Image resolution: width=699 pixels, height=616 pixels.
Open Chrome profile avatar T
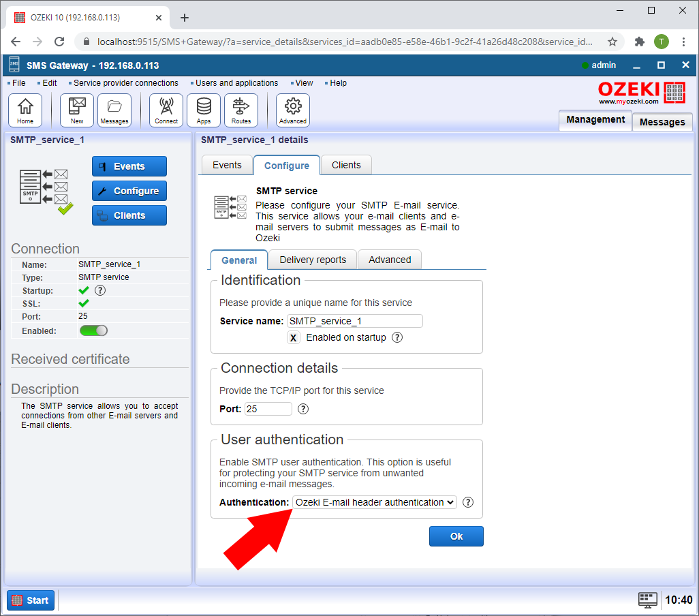[662, 42]
